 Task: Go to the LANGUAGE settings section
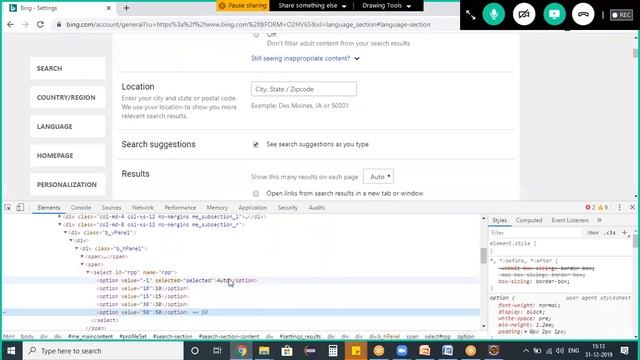68,126
